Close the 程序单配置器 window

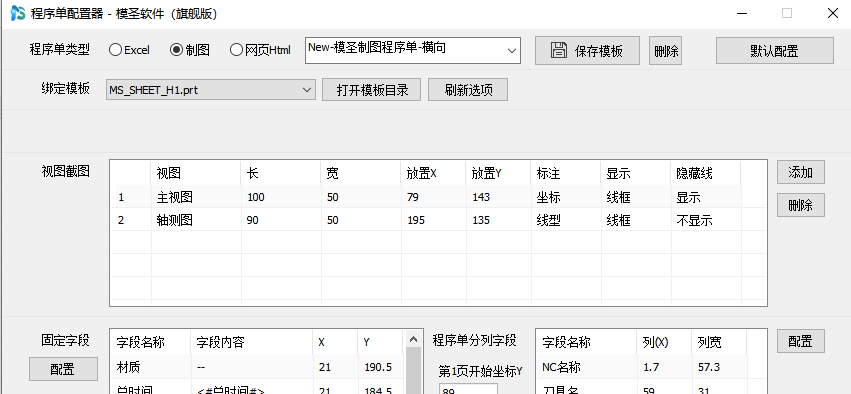[832, 13]
